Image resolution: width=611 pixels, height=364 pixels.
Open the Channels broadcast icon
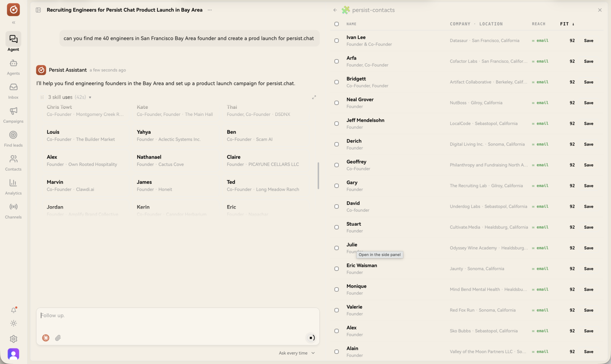[x=13, y=207]
